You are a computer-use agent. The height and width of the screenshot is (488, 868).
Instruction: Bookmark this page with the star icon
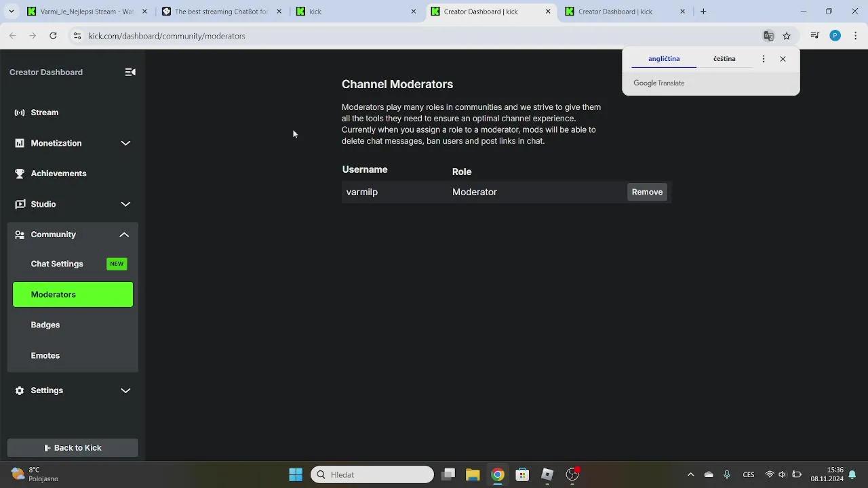pyautogui.click(x=787, y=36)
